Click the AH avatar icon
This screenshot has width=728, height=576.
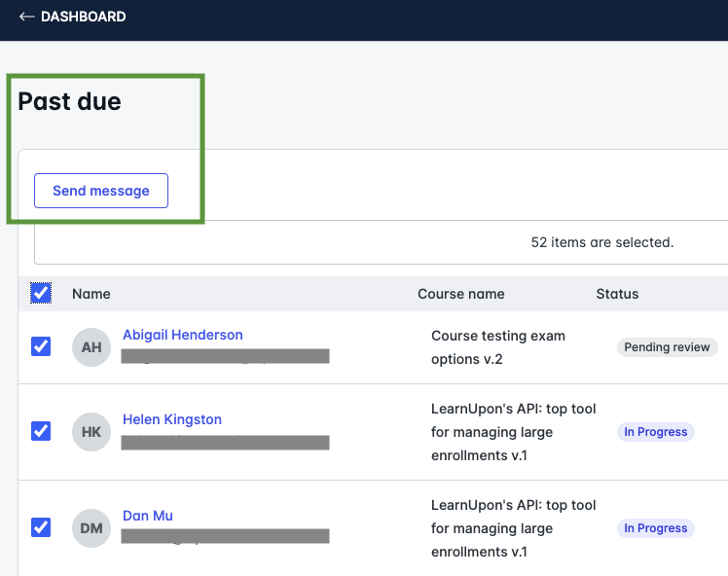(x=91, y=347)
